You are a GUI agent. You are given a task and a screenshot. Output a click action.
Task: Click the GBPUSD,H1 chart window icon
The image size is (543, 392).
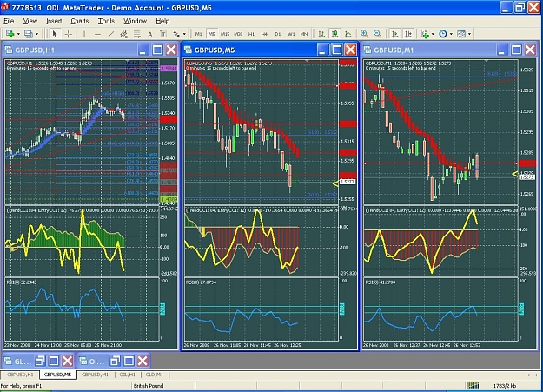pos(9,50)
